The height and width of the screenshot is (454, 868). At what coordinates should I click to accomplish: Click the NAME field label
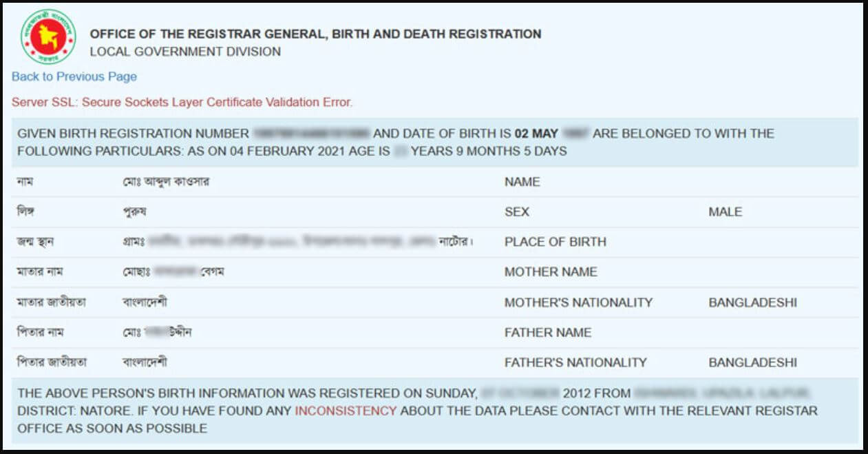pyautogui.click(x=522, y=182)
